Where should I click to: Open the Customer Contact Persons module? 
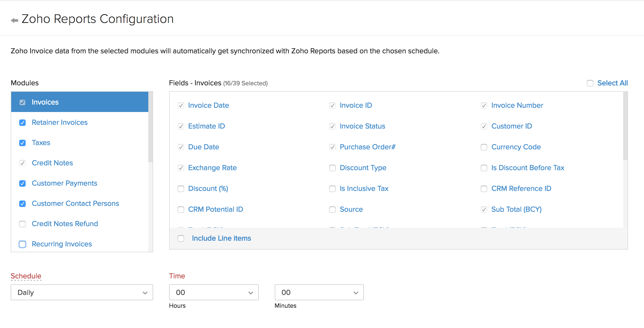(75, 203)
